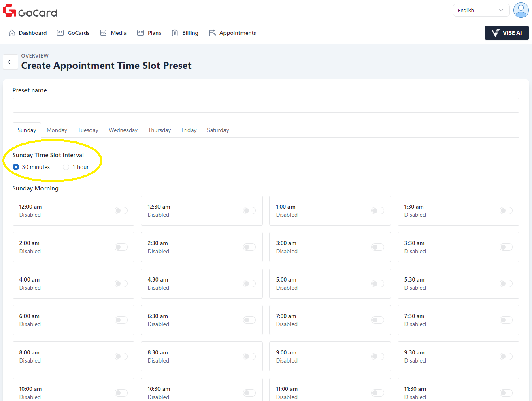Click the Appointments calendar icon

pyautogui.click(x=212, y=33)
